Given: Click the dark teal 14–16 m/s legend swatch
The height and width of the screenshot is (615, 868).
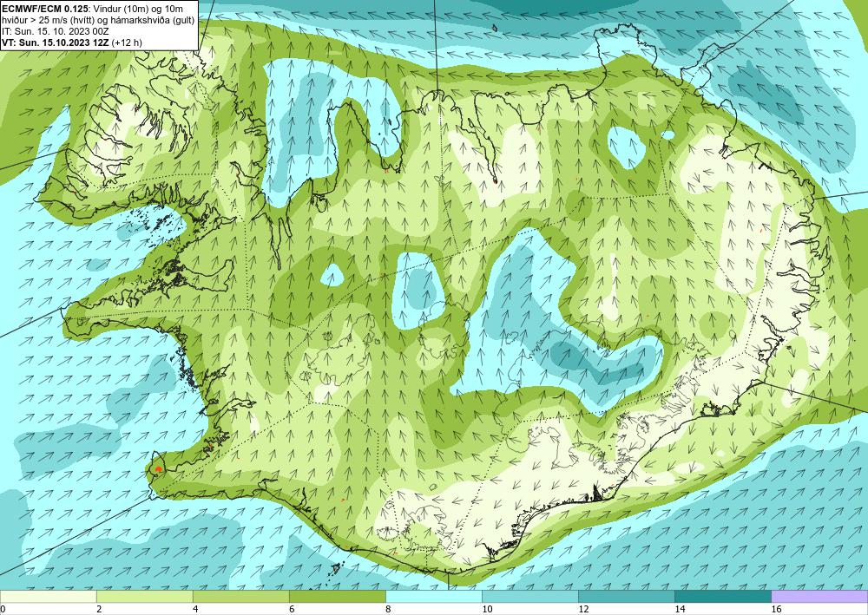Looking at the screenshot, I should (723, 597).
